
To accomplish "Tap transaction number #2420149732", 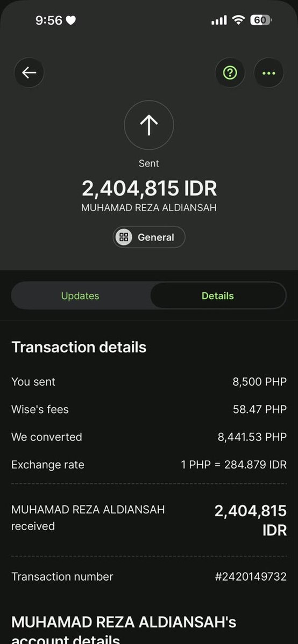I will (x=251, y=577).
